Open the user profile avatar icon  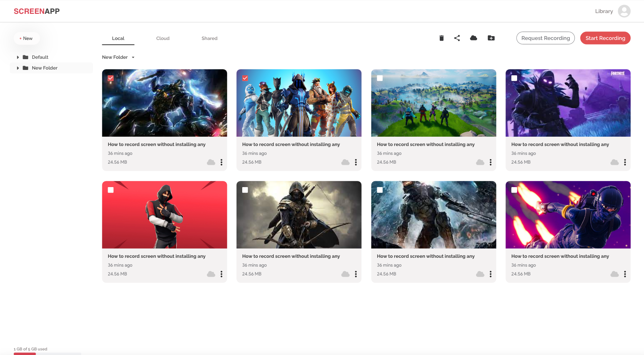point(624,11)
